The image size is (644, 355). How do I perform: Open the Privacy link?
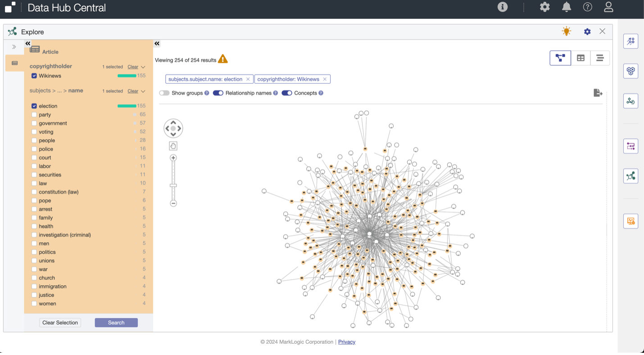[346, 342]
